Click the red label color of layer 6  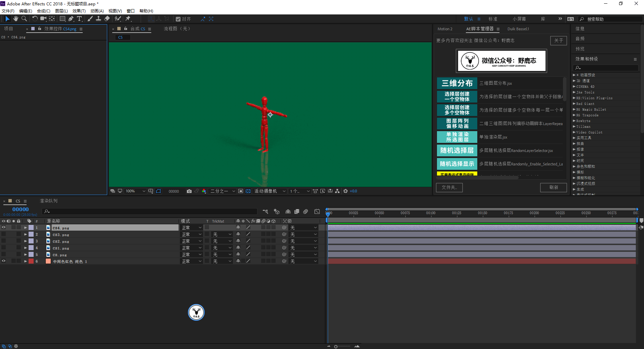[31, 261]
